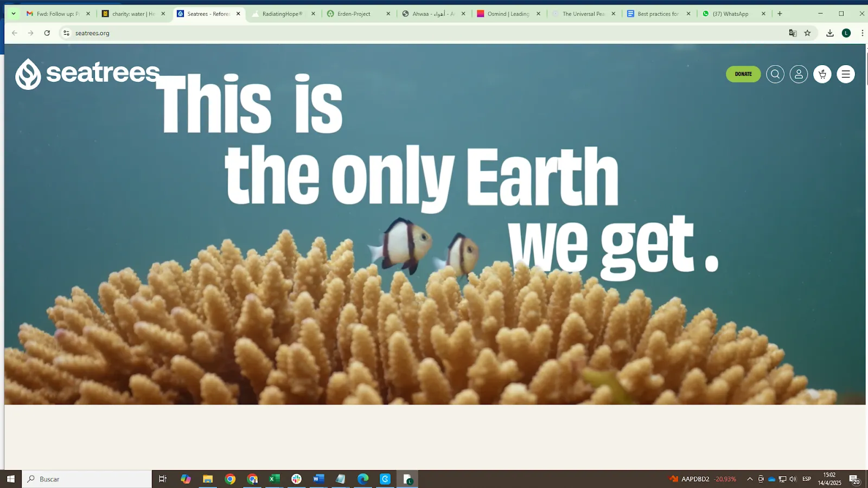This screenshot has width=868, height=488.
Task: Open volume control in system tray
Action: pyautogui.click(x=793, y=479)
